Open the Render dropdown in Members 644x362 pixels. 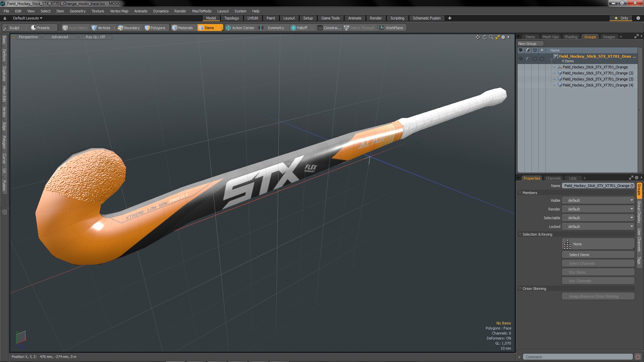598,209
